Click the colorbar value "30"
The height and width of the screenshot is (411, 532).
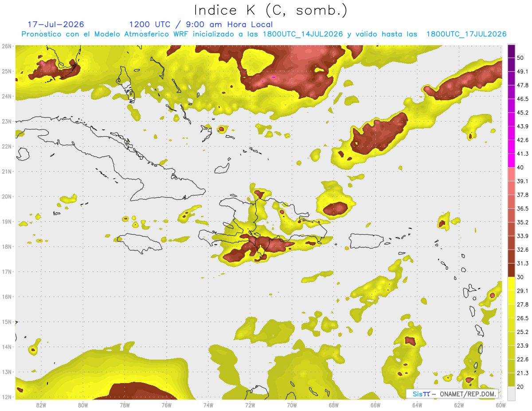tap(521, 277)
